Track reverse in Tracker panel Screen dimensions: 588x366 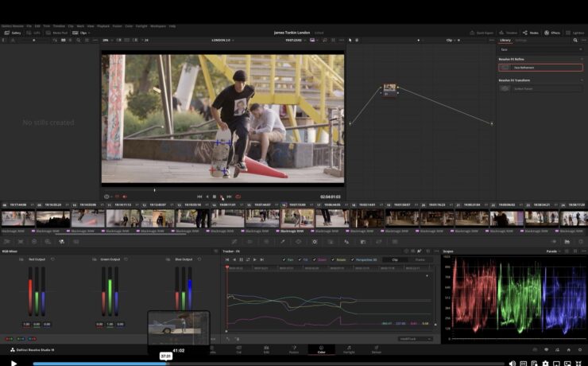tap(234, 259)
